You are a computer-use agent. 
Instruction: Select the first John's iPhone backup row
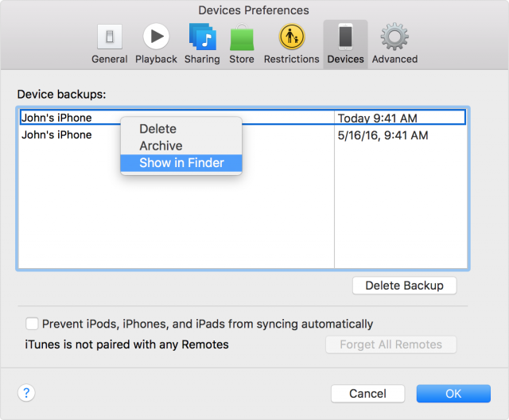(243, 117)
